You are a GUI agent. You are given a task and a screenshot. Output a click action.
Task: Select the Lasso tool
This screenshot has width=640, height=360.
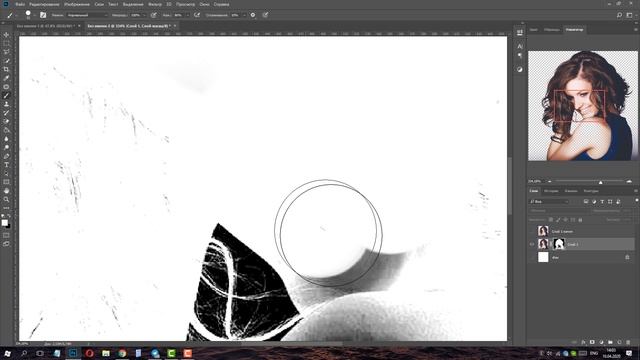click(x=6, y=52)
